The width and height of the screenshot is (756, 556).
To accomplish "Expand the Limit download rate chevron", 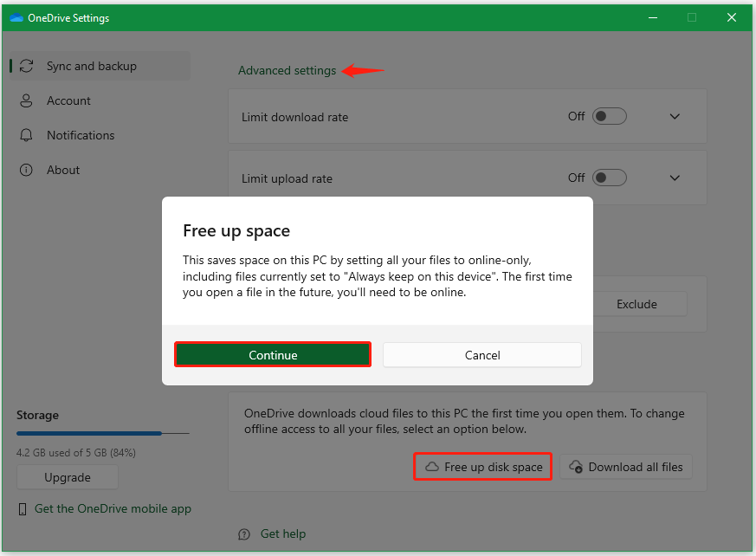I will (675, 117).
